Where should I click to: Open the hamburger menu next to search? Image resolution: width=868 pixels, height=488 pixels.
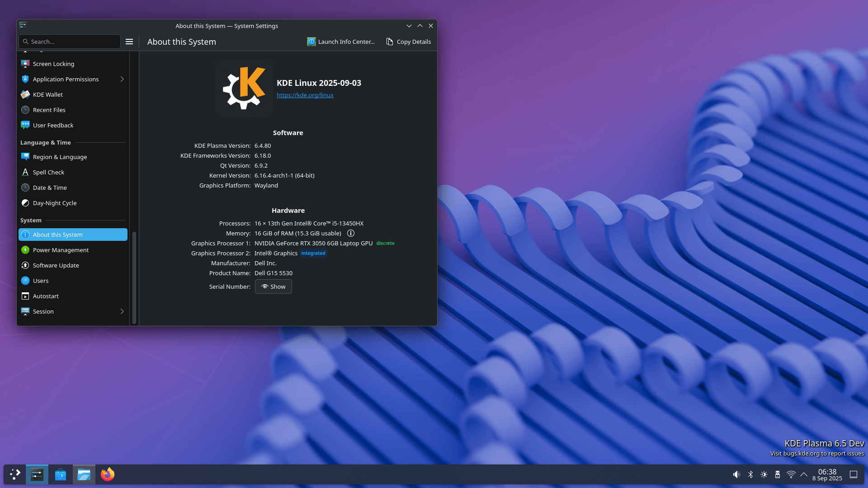129,42
